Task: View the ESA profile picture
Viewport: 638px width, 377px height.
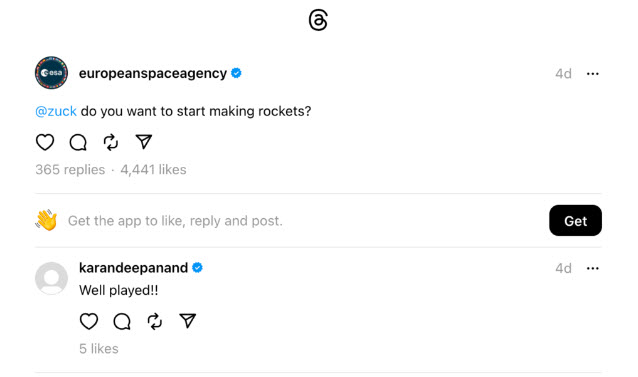Action: 51,73
